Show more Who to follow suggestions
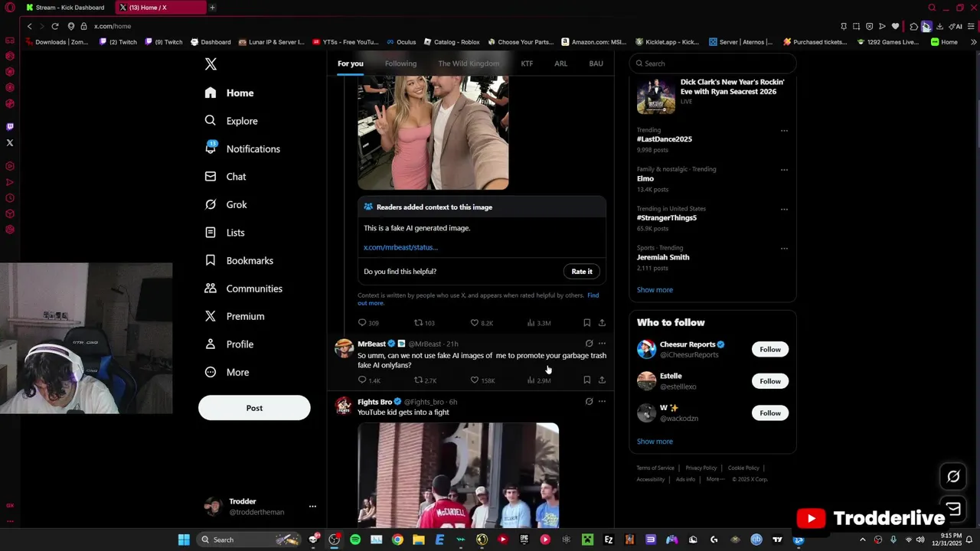This screenshot has height=551, width=980. (x=655, y=442)
